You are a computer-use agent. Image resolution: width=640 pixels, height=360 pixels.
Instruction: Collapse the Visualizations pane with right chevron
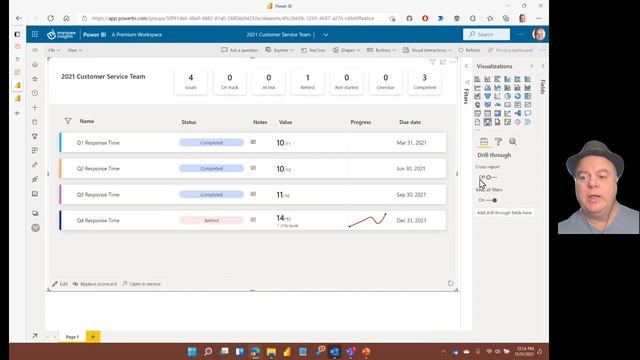pyautogui.click(x=531, y=66)
